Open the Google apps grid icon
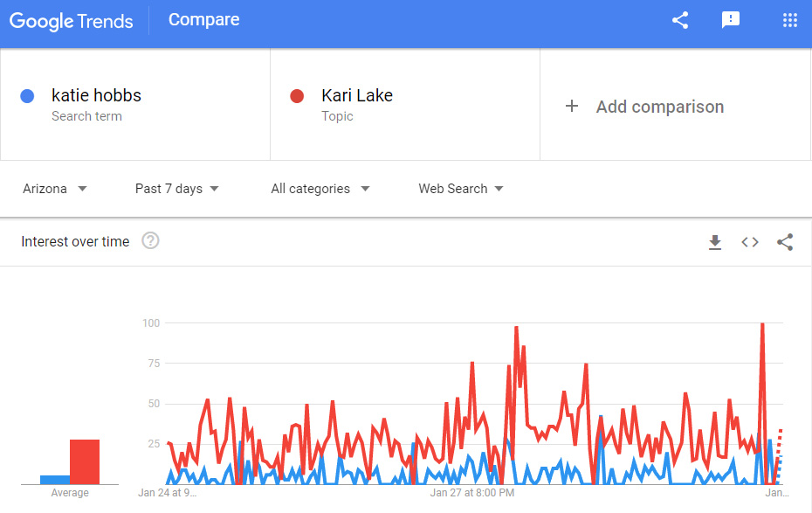 [789, 20]
